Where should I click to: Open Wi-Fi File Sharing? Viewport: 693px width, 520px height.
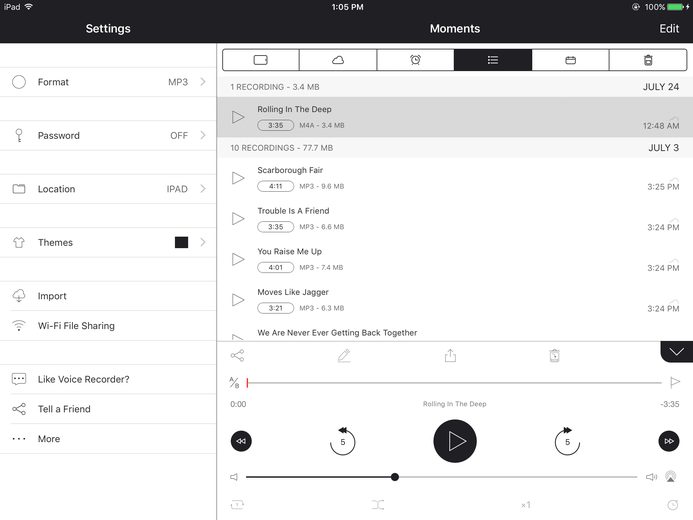click(108, 326)
